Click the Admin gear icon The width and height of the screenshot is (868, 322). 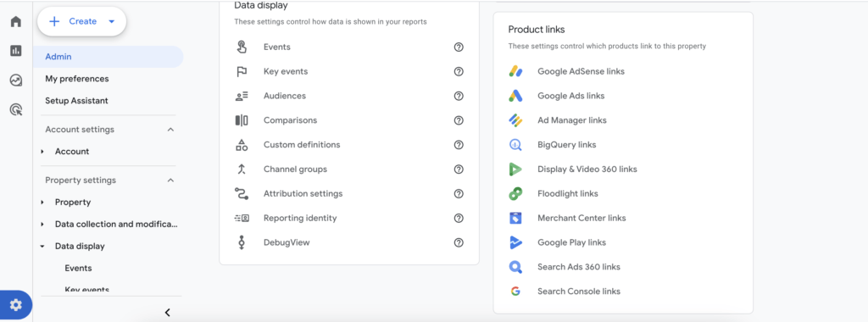pos(16,305)
